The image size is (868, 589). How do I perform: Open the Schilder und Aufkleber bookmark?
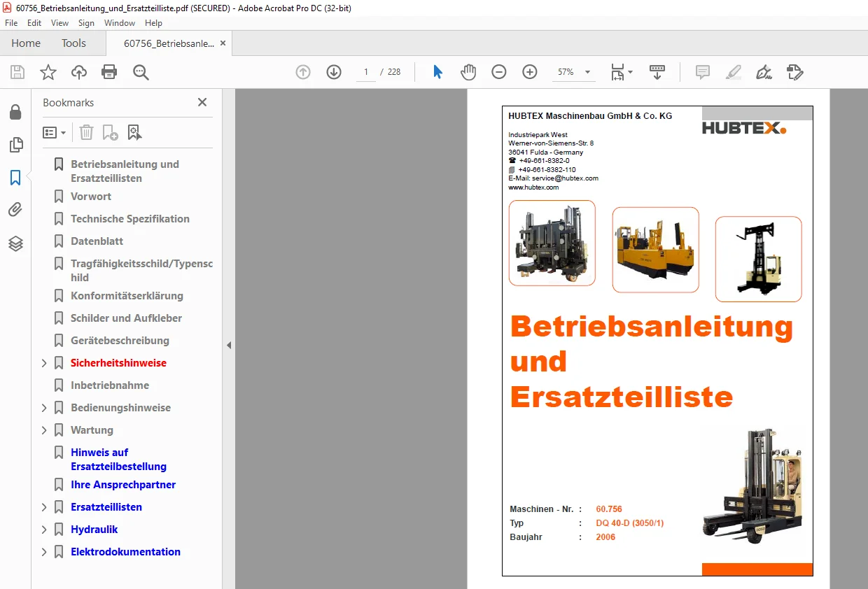coord(126,318)
